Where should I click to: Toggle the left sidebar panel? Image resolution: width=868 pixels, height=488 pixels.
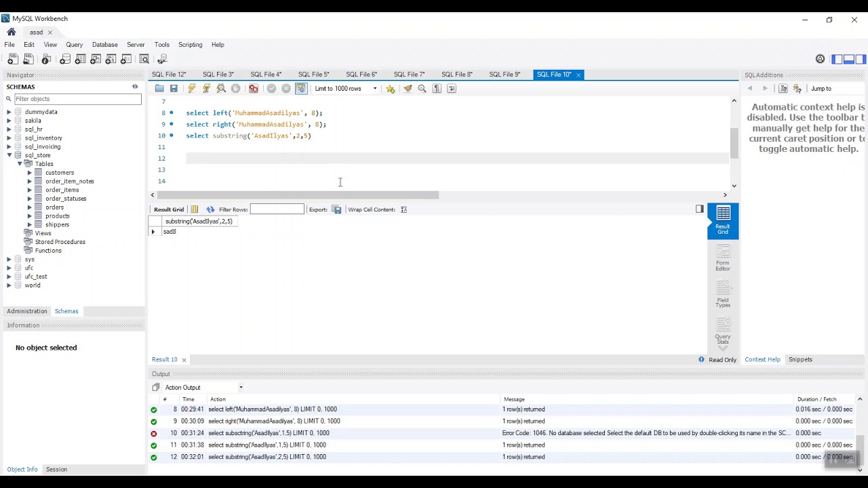[837, 60]
